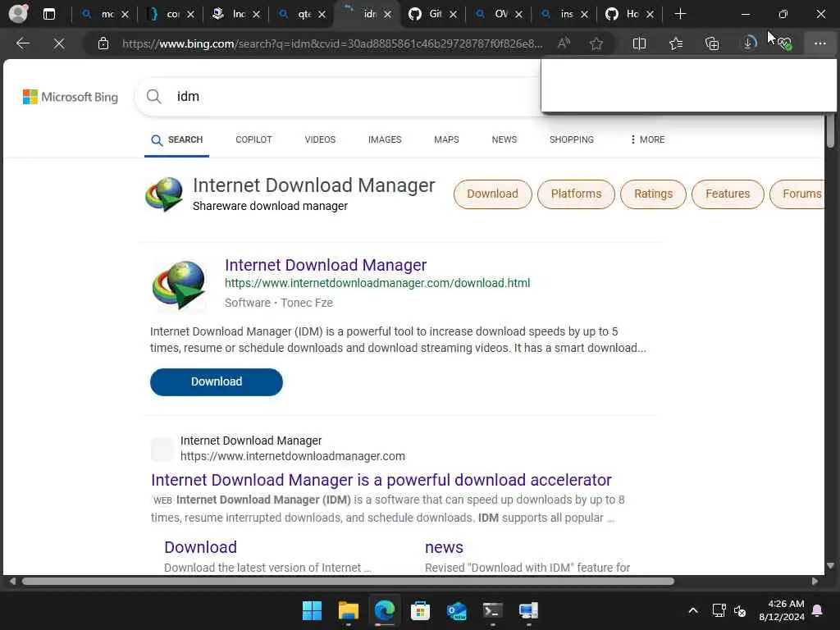Stop loading the page

click(x=59, y=43)
